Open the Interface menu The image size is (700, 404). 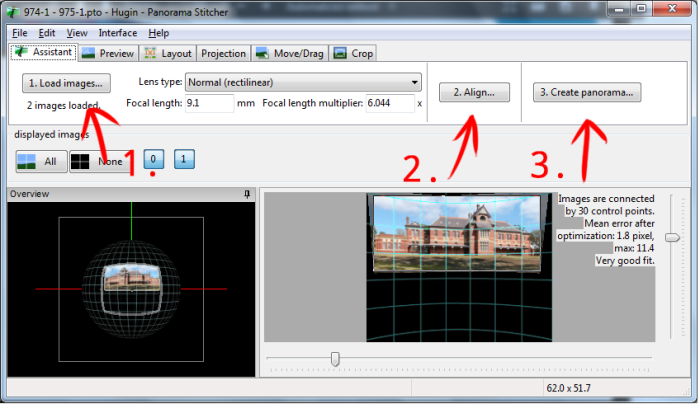click(118, 33)
